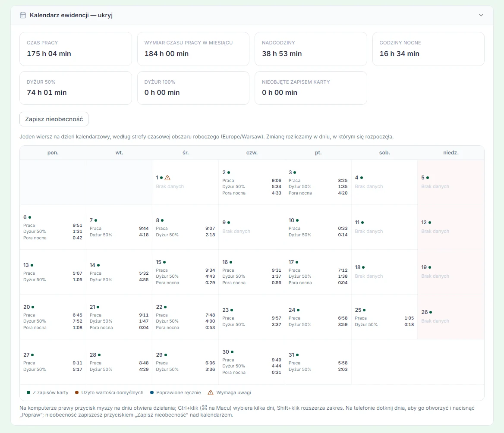
Task: Click the Praca 9:44 value on day 7
Action: tap(144, 229)
